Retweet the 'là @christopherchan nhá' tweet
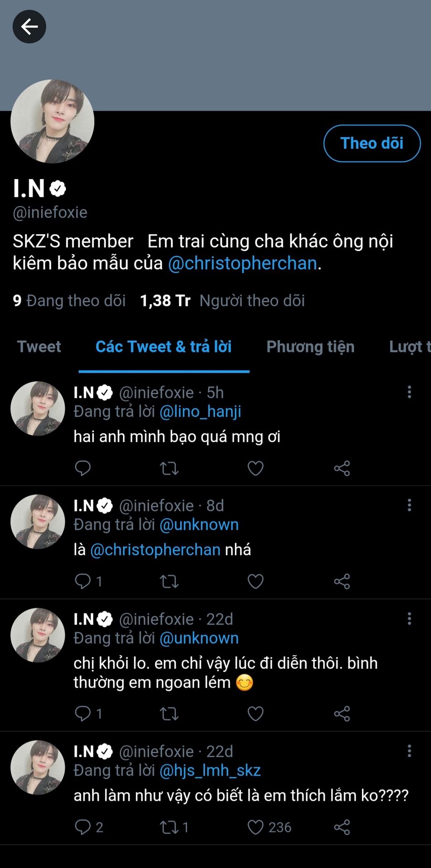The height and width of the screenshot is (868, 431). pos(169,581)
